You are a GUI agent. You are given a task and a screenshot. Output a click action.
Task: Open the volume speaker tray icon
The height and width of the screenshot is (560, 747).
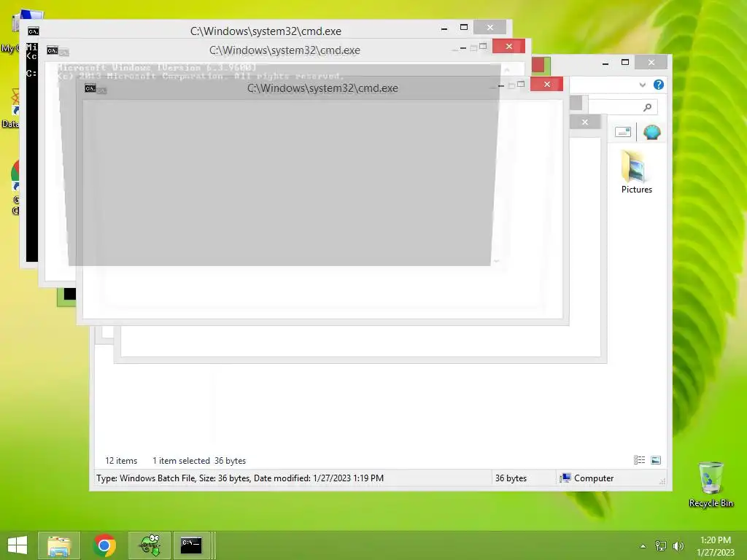pyautogui.click(x=678, y=546)
